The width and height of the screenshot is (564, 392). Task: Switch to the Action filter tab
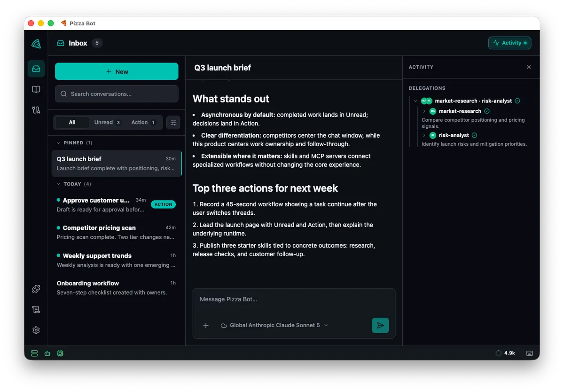pos(143,122)
